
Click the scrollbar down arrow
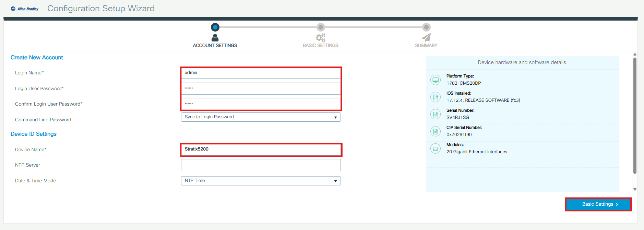tap(635, 189)
